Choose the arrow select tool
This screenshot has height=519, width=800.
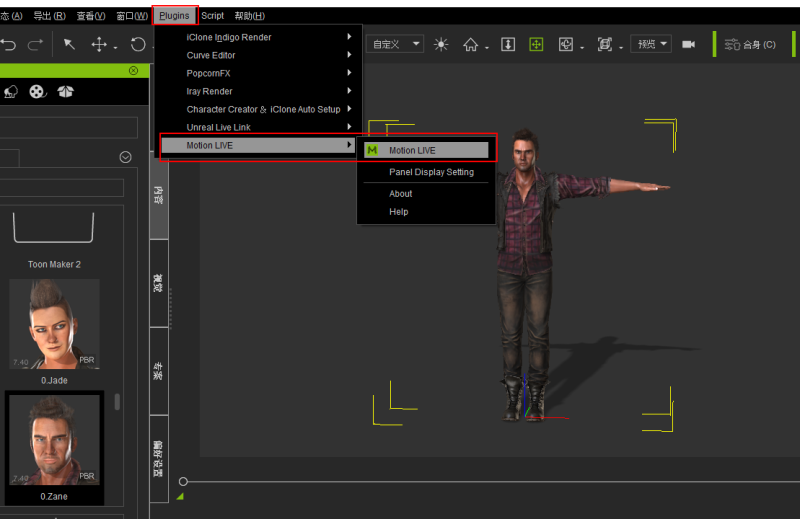pyautogui.click(x=69, y=45)
